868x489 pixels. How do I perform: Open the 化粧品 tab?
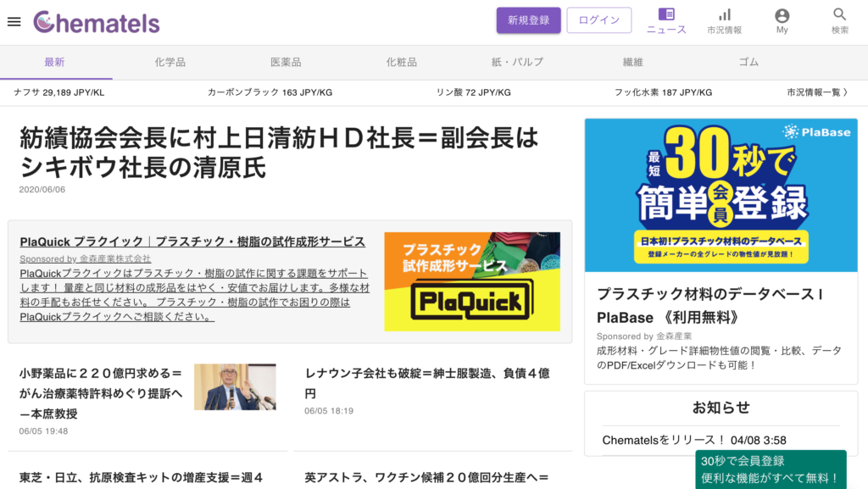[401, 63]
